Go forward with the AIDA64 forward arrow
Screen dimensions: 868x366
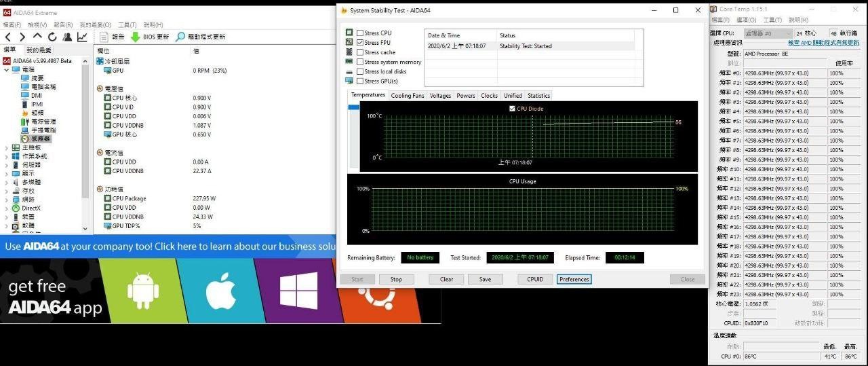(x=22, y=37)
